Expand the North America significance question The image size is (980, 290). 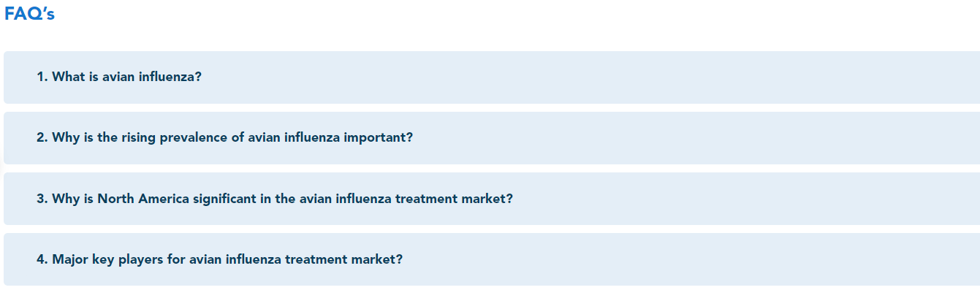coord(491,199)
